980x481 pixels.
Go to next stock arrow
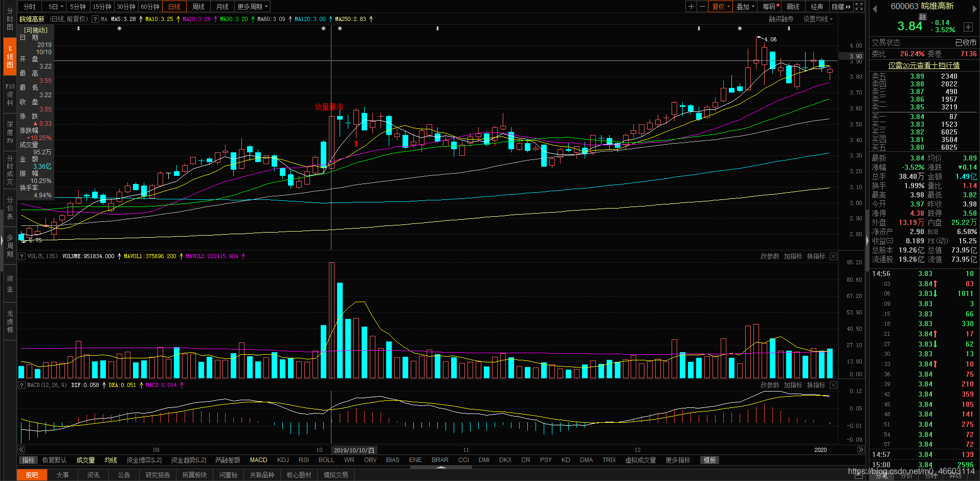point(973,9)
